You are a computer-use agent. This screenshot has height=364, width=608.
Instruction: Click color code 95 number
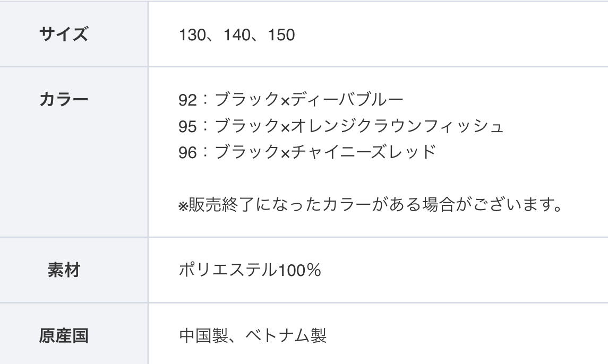[x=187, y=126]
